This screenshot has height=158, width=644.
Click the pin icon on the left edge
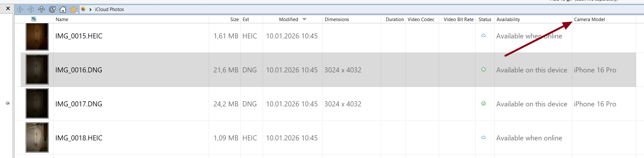tap(7, 103)
